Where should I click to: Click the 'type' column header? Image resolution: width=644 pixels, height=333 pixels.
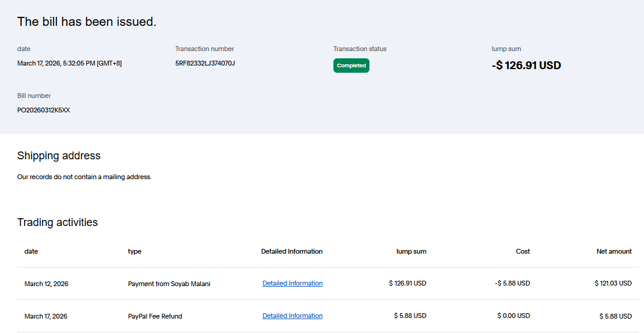pyautogui.click(x=135, y=251)
